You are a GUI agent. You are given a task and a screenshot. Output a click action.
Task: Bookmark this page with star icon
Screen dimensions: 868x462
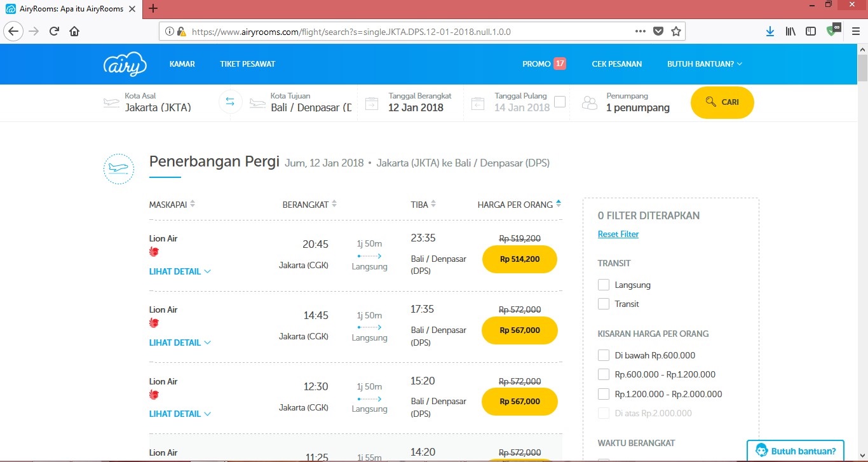pos(675,31)
